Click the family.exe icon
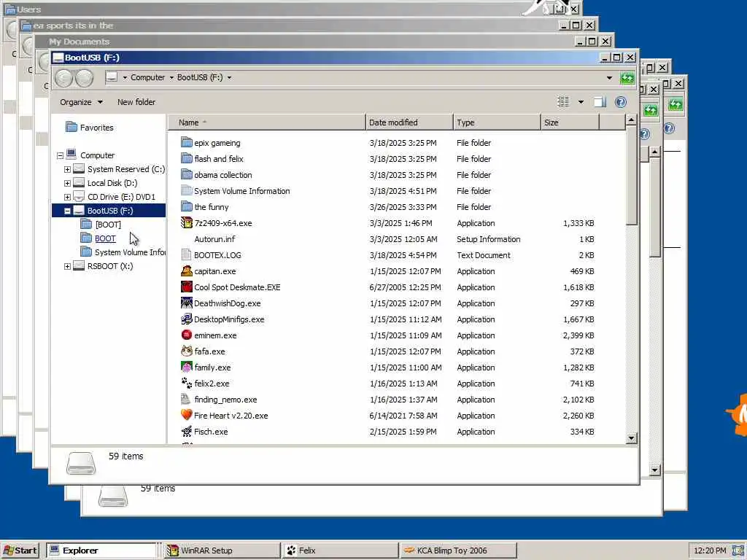 (186, 367)
